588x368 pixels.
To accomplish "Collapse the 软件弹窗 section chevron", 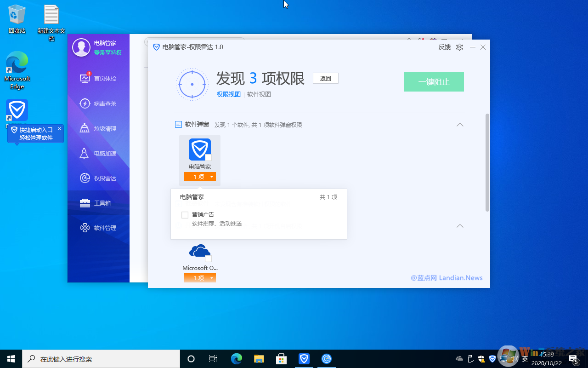I will (x=460, y=125).
